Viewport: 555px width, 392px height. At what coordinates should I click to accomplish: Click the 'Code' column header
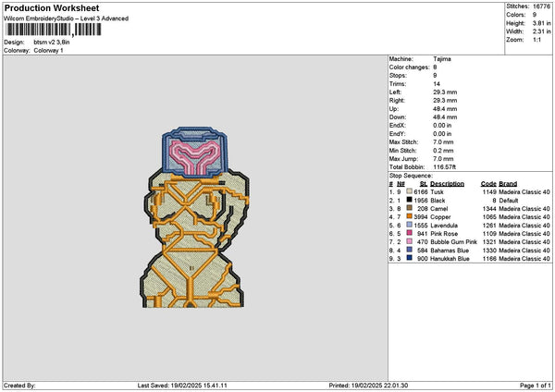point(488,184)
